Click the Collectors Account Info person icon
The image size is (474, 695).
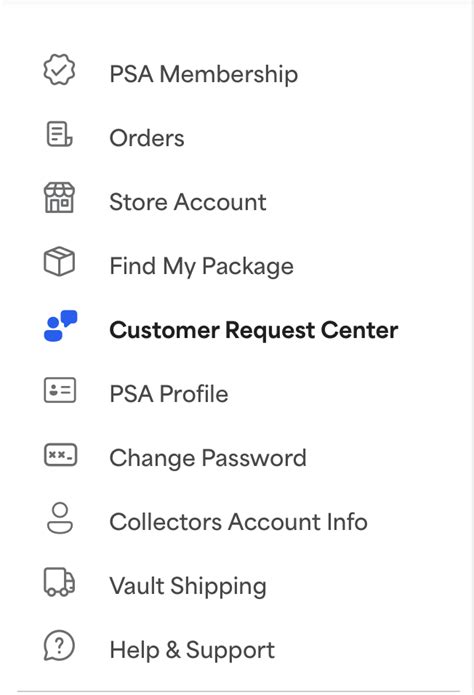[60, 518]
